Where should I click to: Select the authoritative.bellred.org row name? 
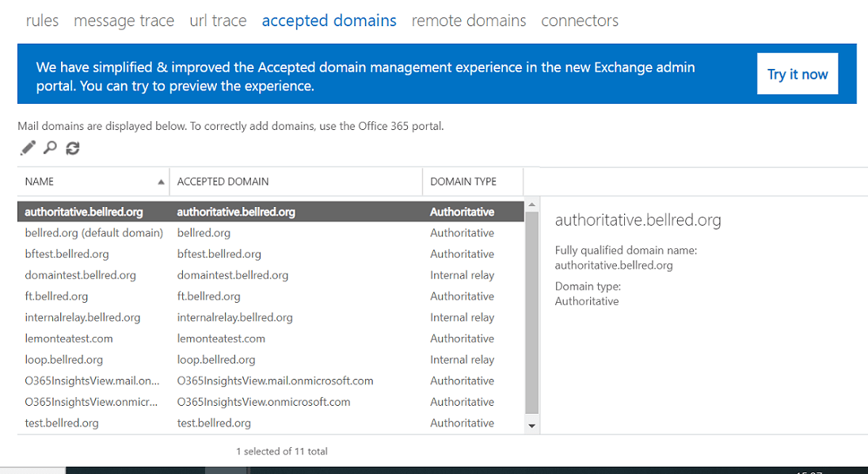84,212
